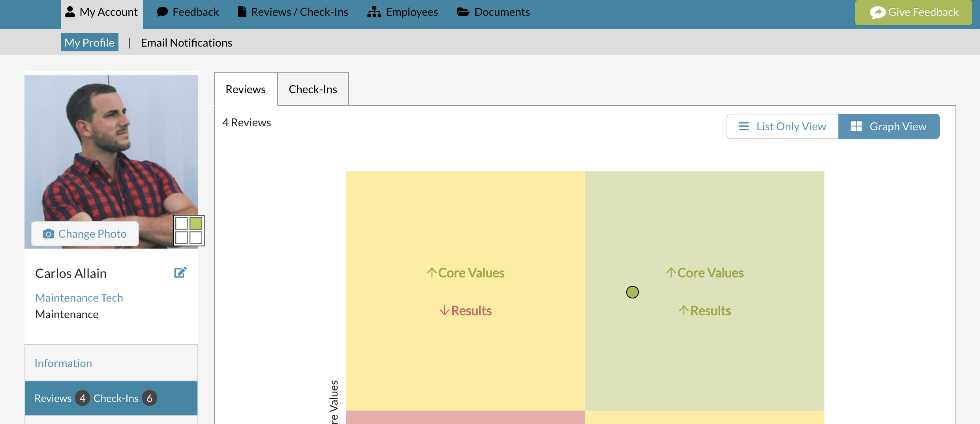980x424 pixels.
Task: Select My Profile sub-navigation item
Action: point(90,43)
